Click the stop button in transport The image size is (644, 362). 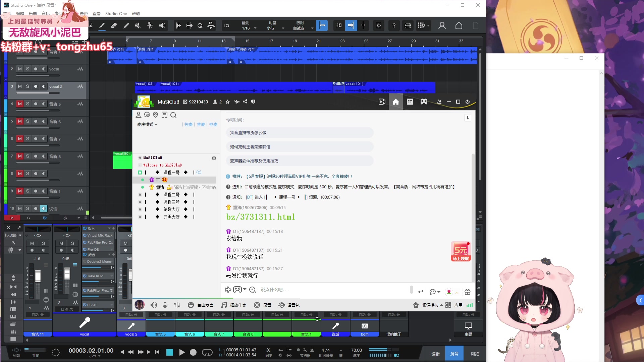pos(170,352)
